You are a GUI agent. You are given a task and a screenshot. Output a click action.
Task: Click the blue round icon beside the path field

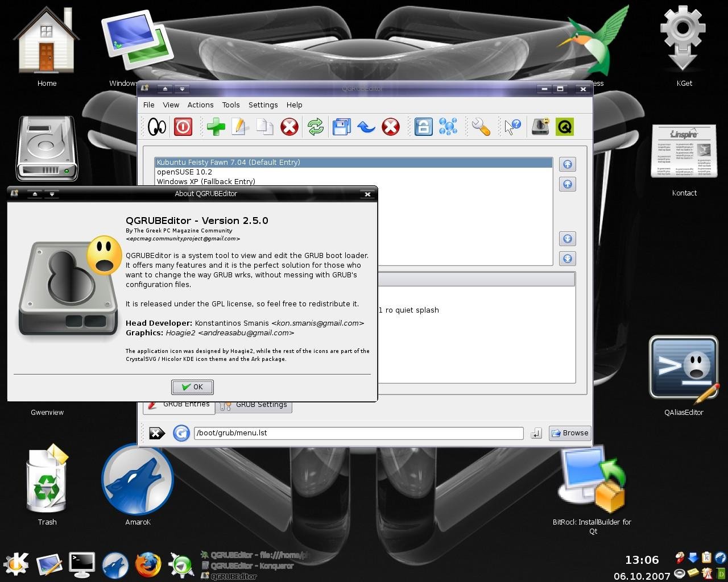click(x=181, y=434)
